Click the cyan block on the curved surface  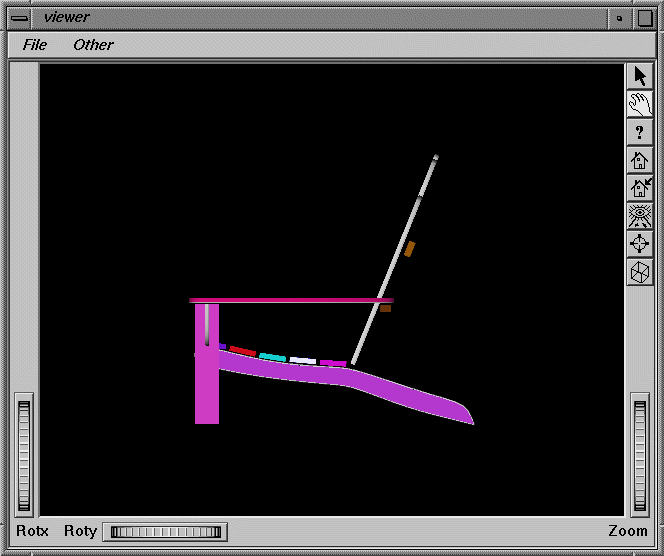(272, 357)
